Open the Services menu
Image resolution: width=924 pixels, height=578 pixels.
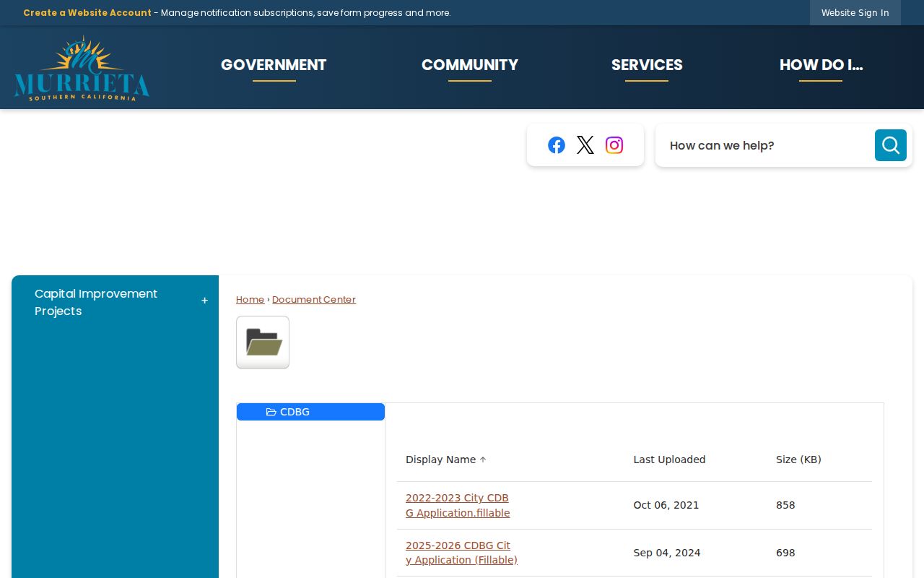(x=647, y=65)
